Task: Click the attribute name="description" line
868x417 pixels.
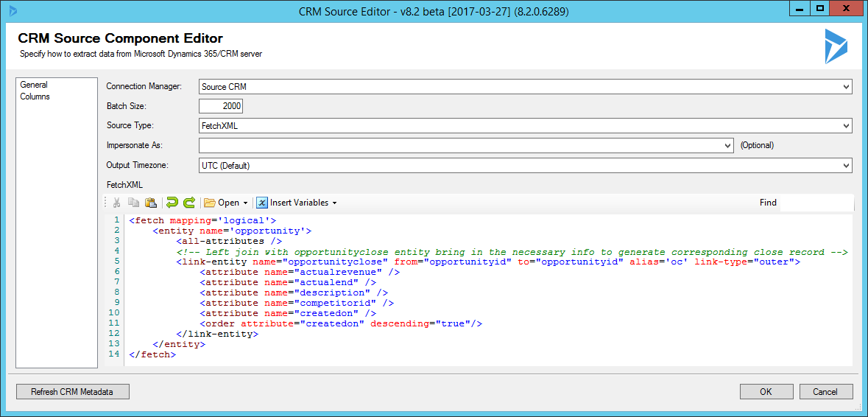Action: point(294,293)
